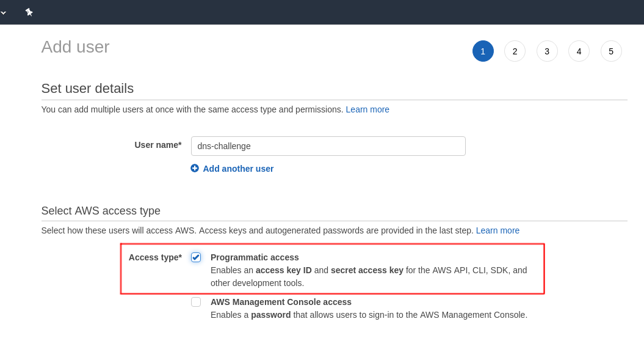This screenshot has height=360, width=644.
Task: Click Add another user
Action: [238, 168]
